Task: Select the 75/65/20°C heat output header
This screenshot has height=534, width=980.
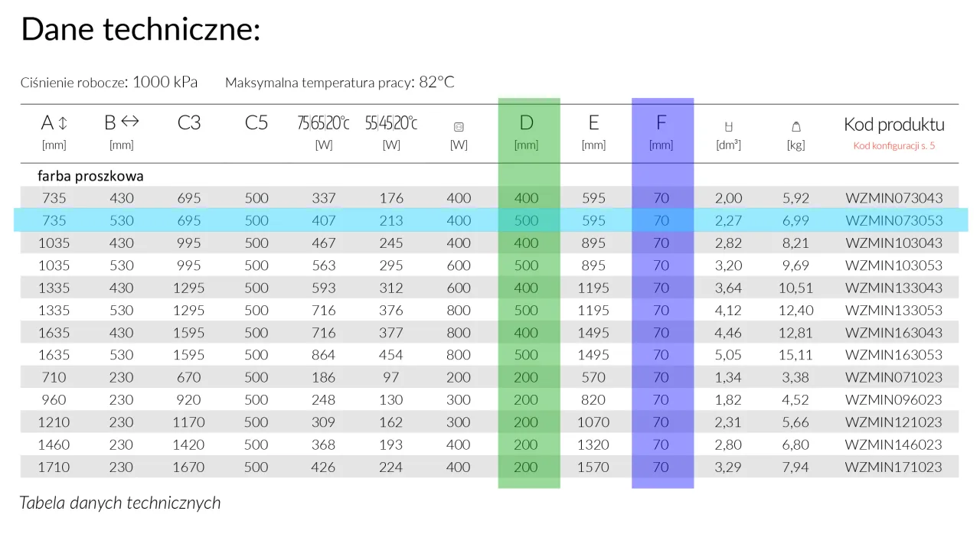Action: [323, 123]
